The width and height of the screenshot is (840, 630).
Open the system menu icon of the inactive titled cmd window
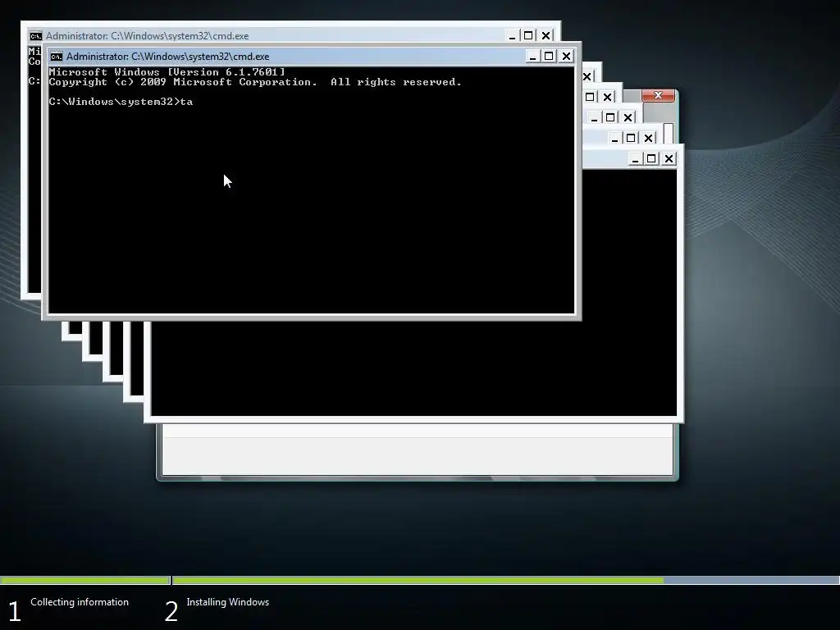(x=36, y=36)
